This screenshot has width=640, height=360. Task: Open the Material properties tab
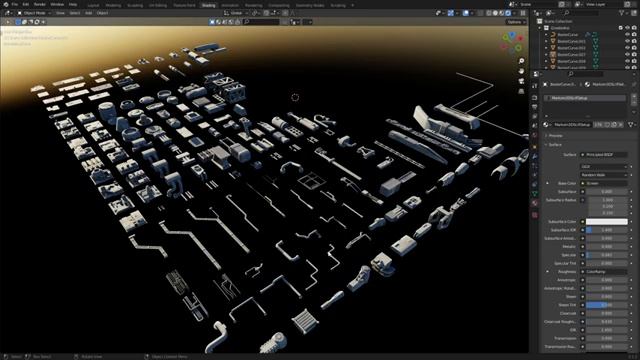[x=535, y=203]
